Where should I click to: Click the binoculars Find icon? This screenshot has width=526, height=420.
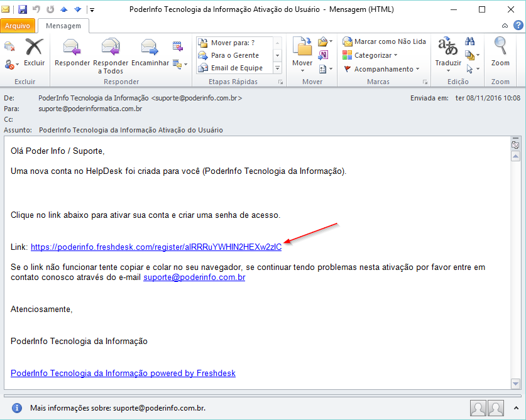[x=469, y=41]
